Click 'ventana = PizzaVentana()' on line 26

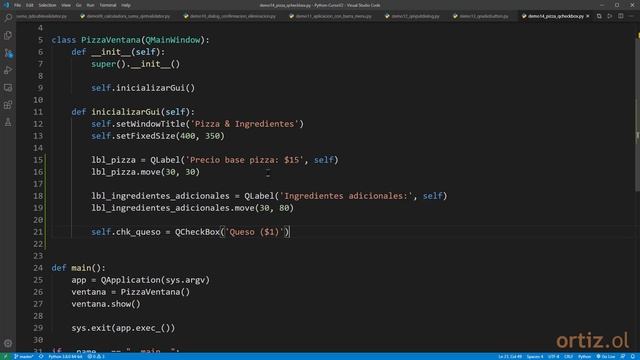(x=131, y=292)
